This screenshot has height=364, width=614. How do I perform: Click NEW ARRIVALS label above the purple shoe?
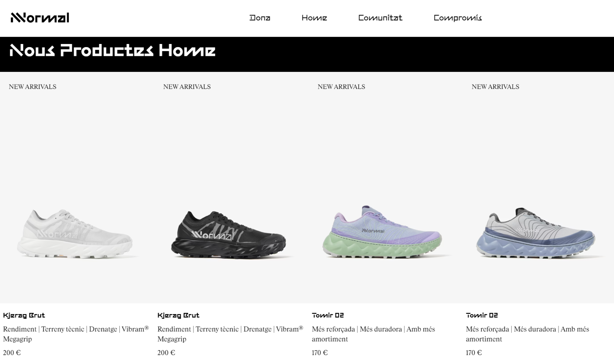click(x=341, y=87)
